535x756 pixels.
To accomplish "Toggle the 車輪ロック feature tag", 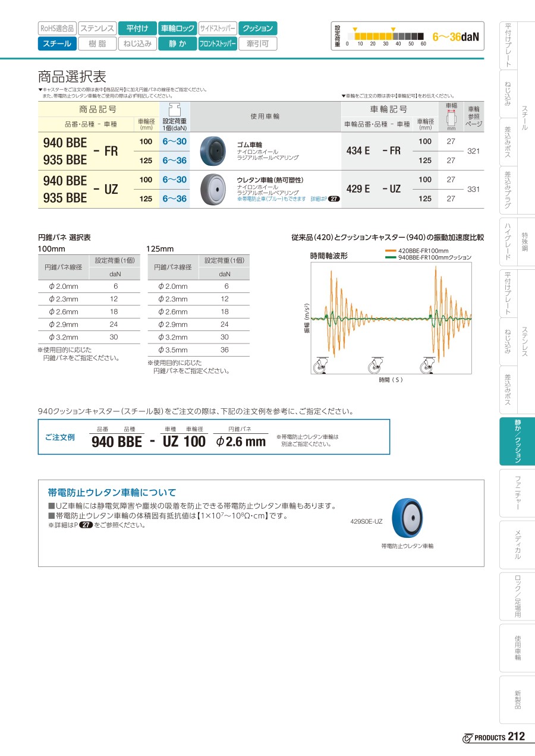I will [177, 28].
